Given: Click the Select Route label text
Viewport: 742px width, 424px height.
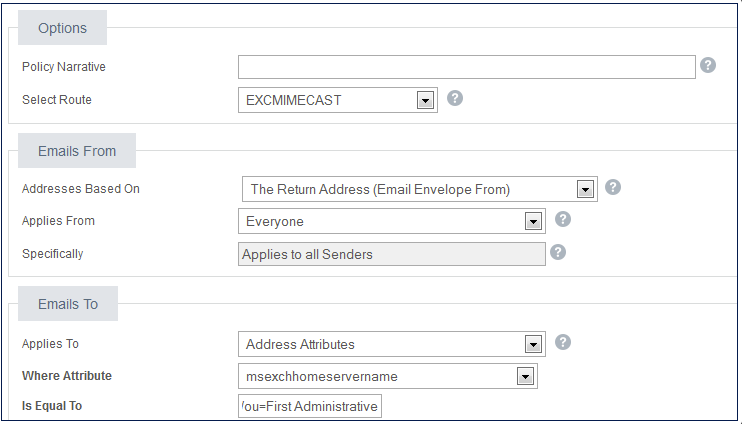Looking at the screenshot, I should pyautogui.click(x=57, y=100).
